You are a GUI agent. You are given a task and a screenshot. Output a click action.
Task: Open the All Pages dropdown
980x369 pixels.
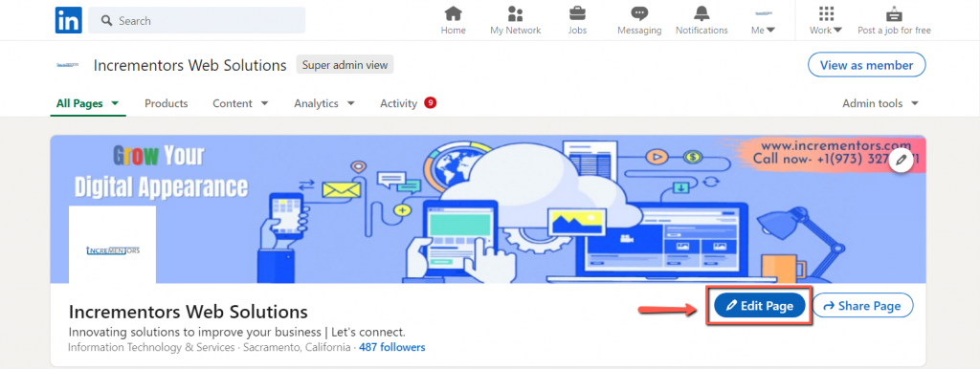(87, 103)
